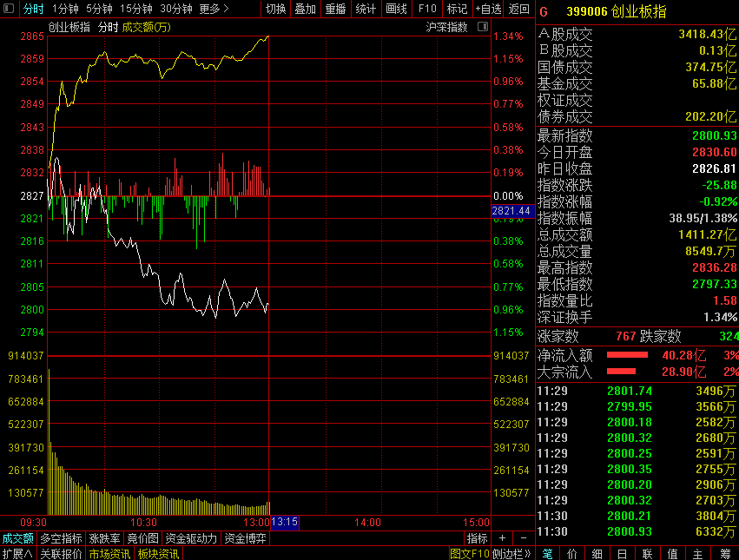Click the + button beside 指标
The width and height of the screenshot is (739, 560).
tap(502, 538)
